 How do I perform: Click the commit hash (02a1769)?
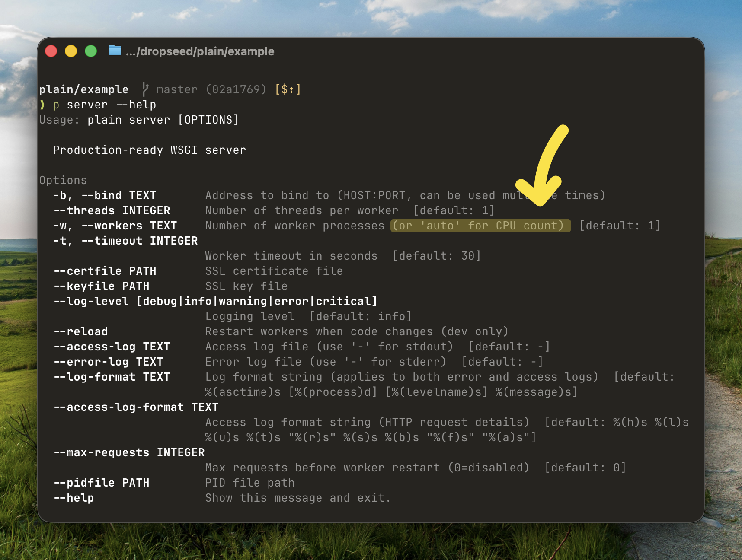point(236,89)
